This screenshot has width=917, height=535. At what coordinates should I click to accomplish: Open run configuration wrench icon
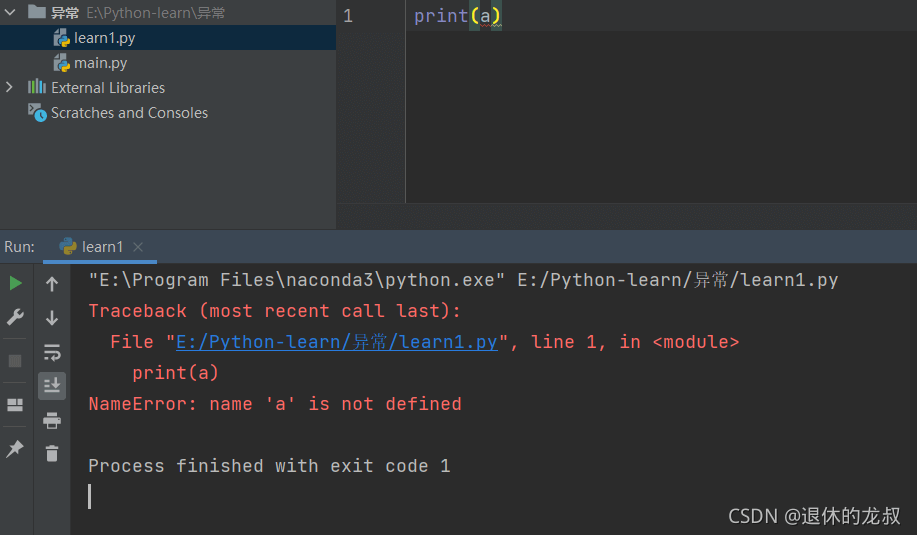click(x=15, y=317)
